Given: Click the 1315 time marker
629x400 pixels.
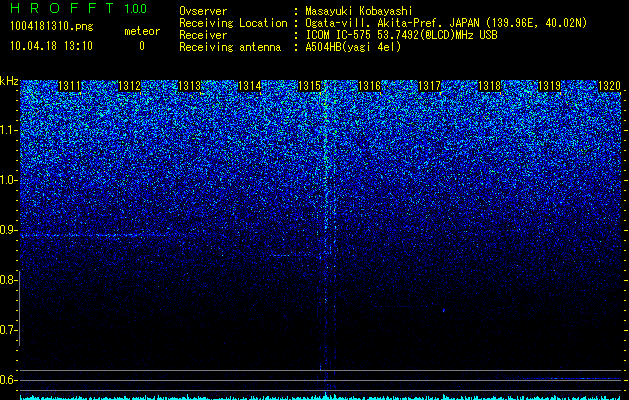Looking at the screenshot, I should tap(310, 86).
